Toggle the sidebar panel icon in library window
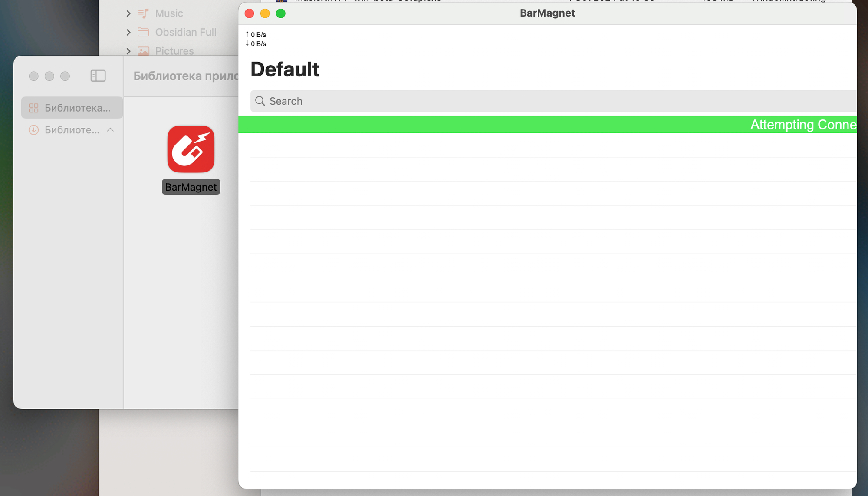Viewport: 868px width, 496px height. [98, 76]
